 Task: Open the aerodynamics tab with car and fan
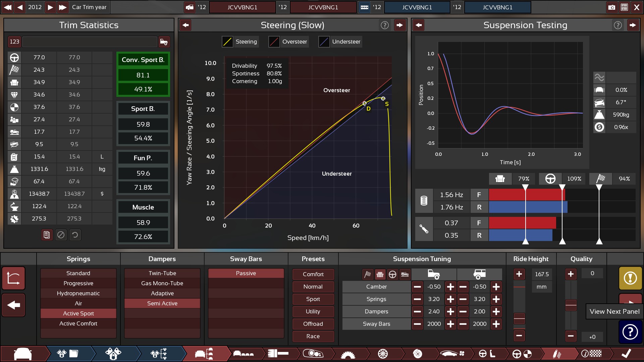point(452,354)
